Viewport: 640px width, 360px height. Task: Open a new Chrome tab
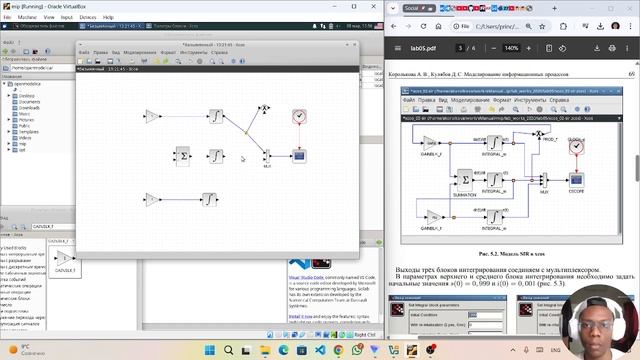[554, 8]
